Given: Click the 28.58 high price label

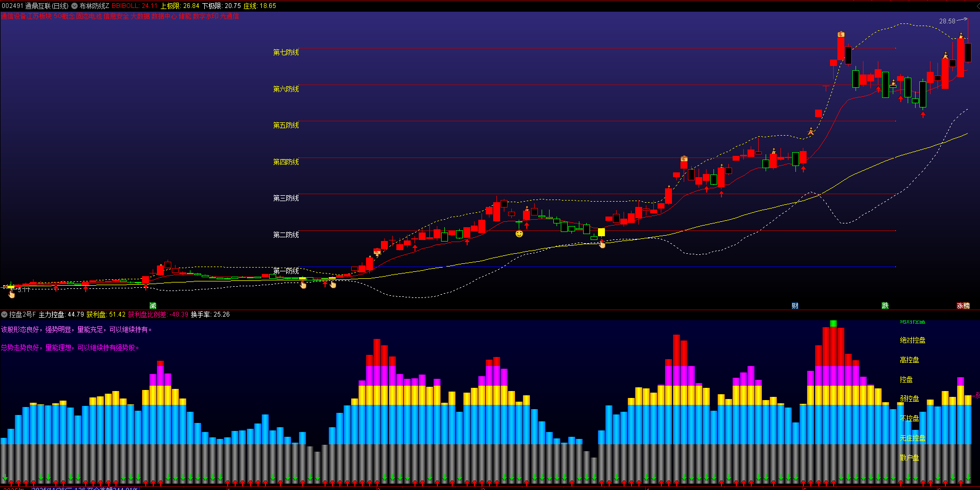Looking at the screenshot, I should [947, 21].
